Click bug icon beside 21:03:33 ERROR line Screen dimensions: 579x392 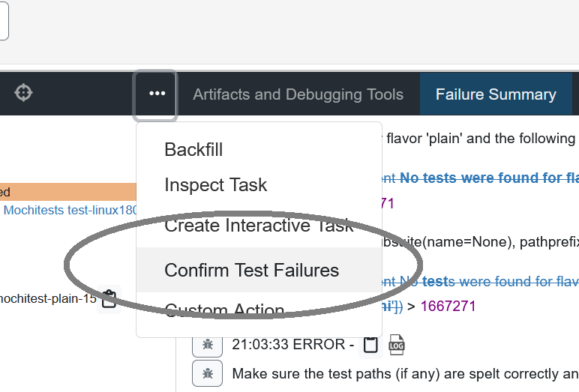pos(208,344)
